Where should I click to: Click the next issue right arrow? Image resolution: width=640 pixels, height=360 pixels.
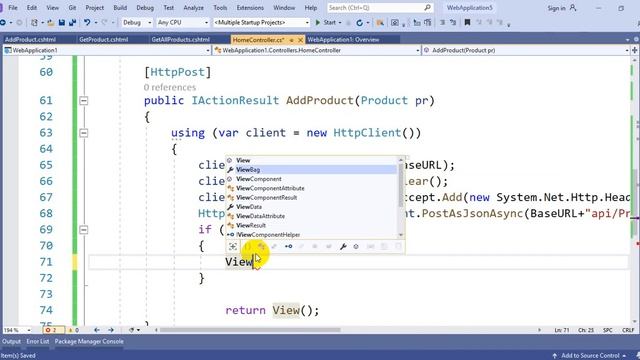click(111, 330)
